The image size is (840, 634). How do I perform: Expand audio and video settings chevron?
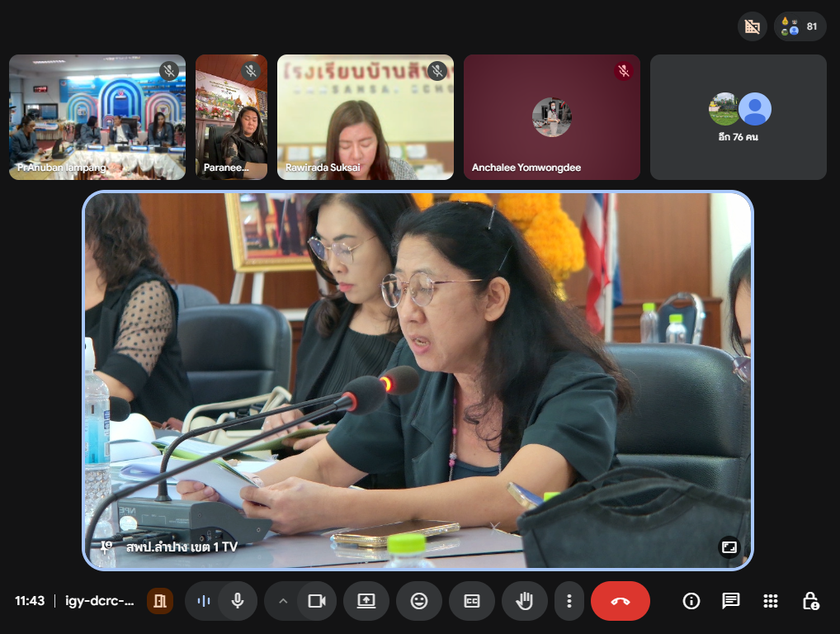(283, 601)
